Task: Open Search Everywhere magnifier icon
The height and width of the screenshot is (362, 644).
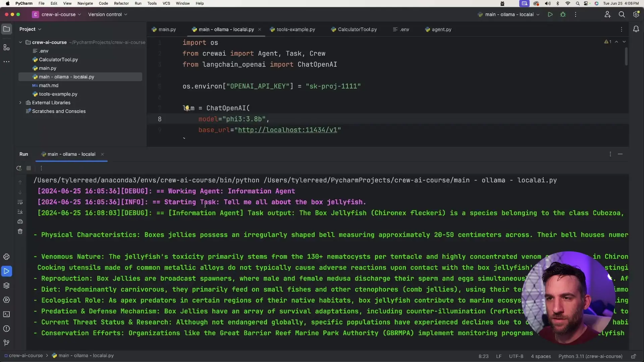Action: point(622,14)
